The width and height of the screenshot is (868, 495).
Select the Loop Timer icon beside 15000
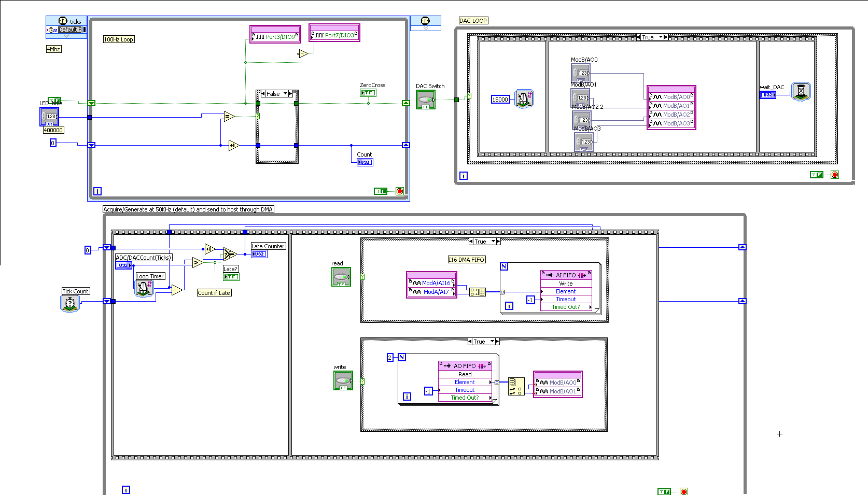click(524, 98)
